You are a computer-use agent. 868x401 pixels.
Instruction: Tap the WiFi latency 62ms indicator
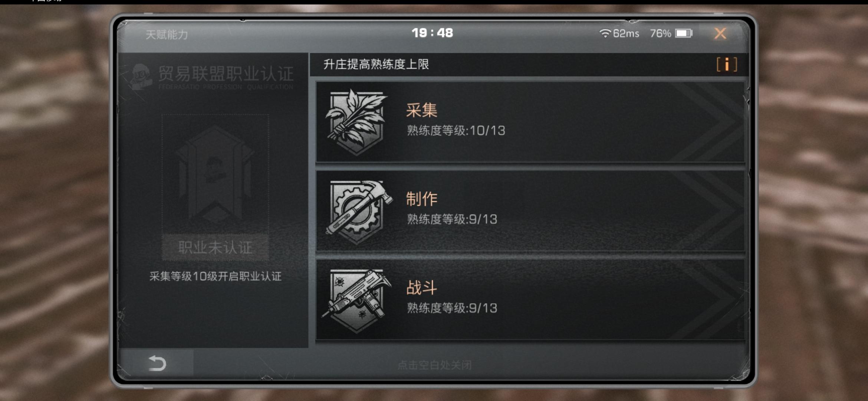coord(619,33)
